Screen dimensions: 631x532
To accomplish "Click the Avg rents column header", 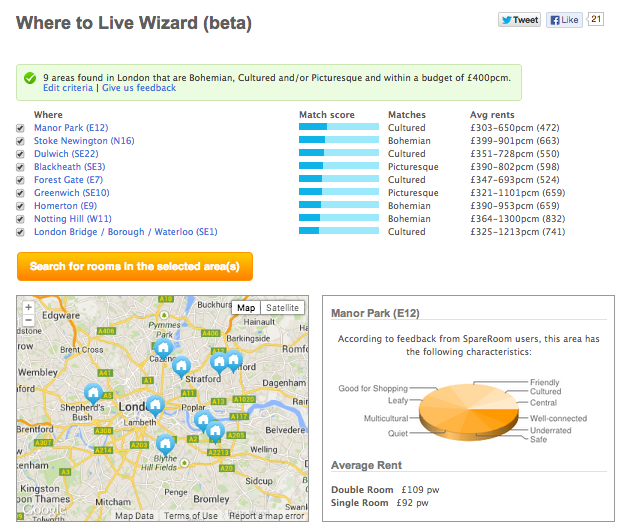I will (x=492, y=115).
